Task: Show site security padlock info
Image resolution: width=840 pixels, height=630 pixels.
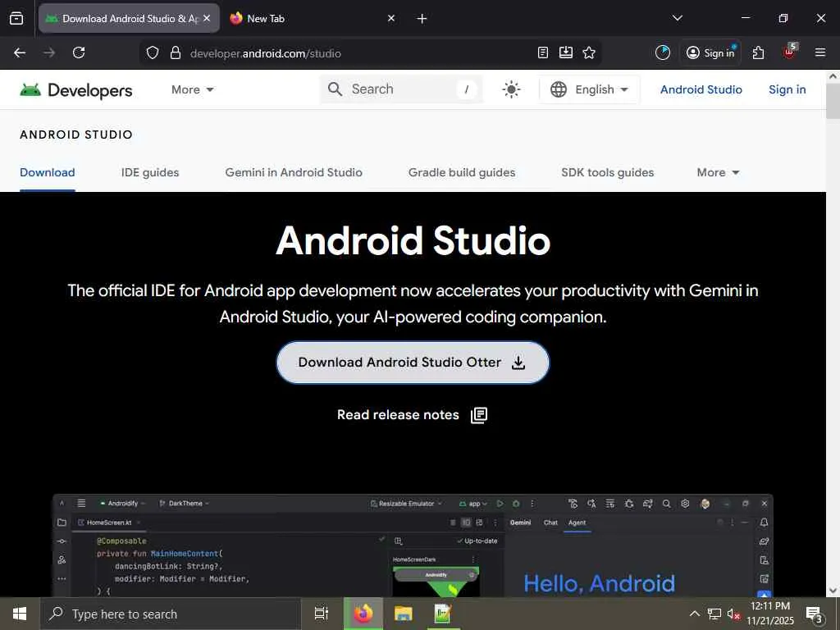Action: pyautogui.click(x=176, y=53)
